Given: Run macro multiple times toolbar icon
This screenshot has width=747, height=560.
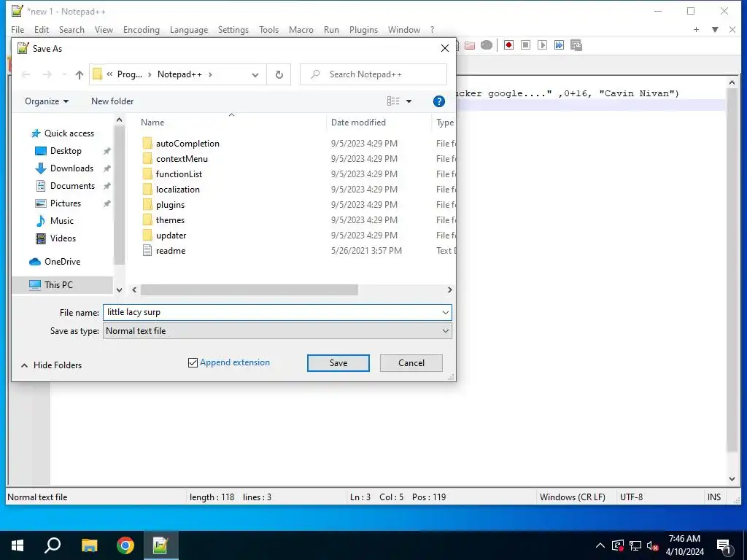Looking at the screenshot, I should point(559,45).
